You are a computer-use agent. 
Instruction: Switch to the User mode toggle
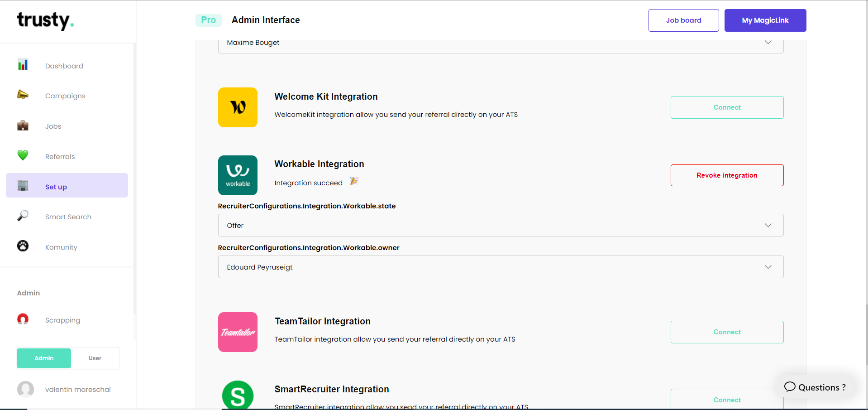[x=95, y=358]
